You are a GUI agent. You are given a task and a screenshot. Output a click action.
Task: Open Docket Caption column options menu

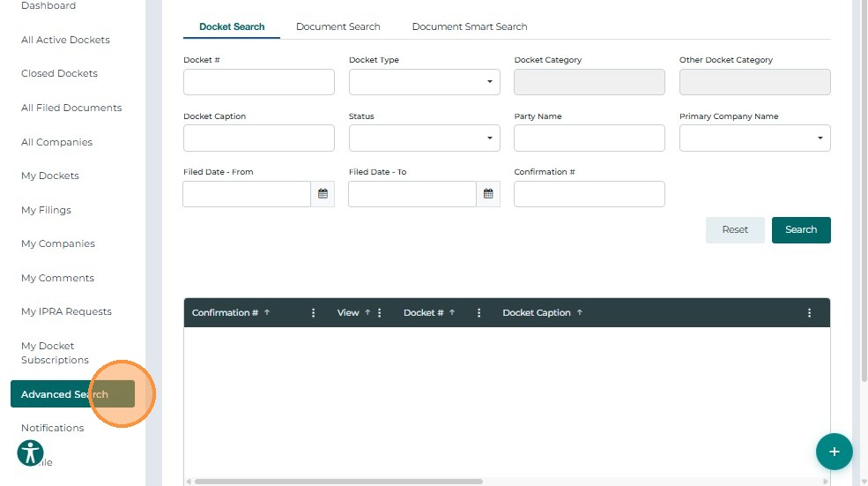pos(809,313)
